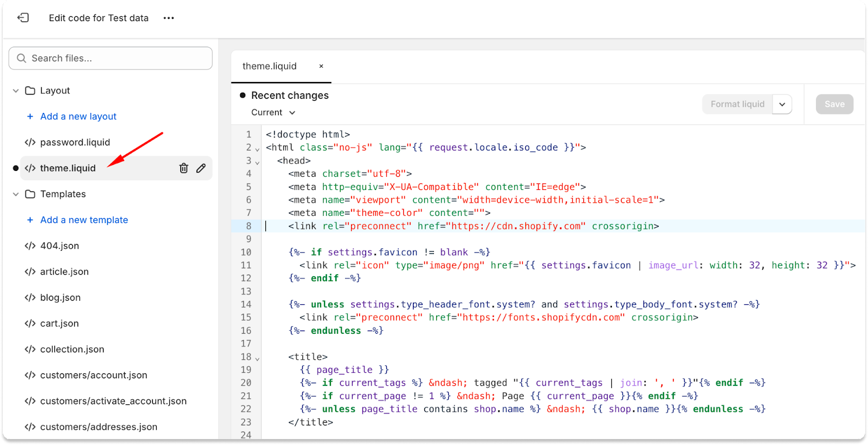Open article.json template file
This screenshot has height=445, width=868.
pyautogui.click(x=64, y=272)
